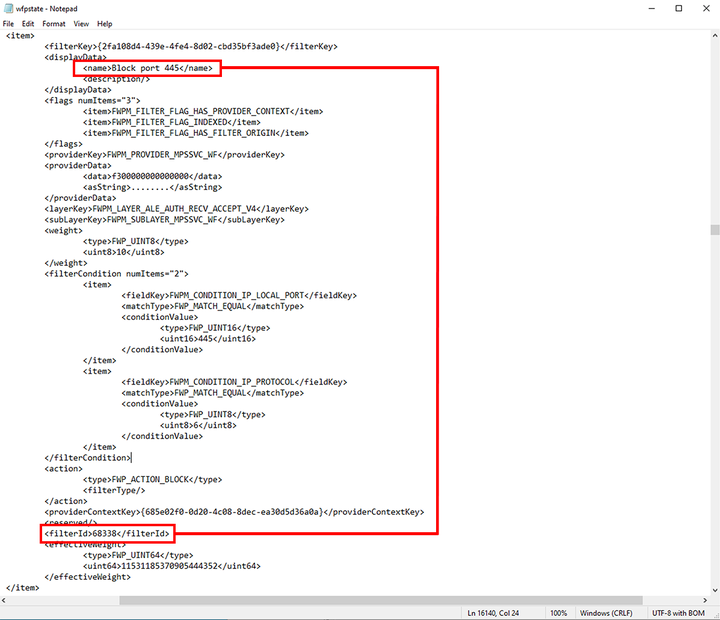
Task: Click the flags numItems="3" line
Action: click(x=92, y=101)
